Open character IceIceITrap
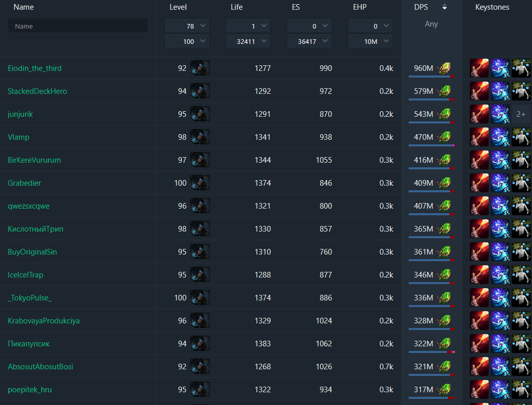The height and width of the screenshot is (405, 532). [x=25, y=274]
